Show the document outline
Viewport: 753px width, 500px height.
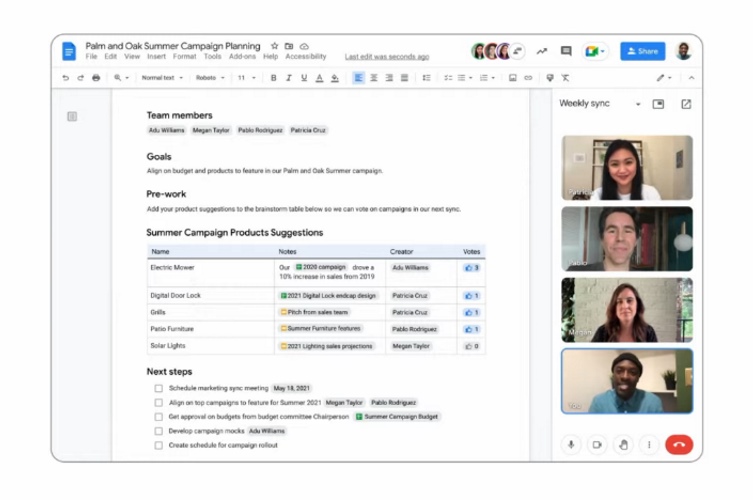(x=72, y=116)
